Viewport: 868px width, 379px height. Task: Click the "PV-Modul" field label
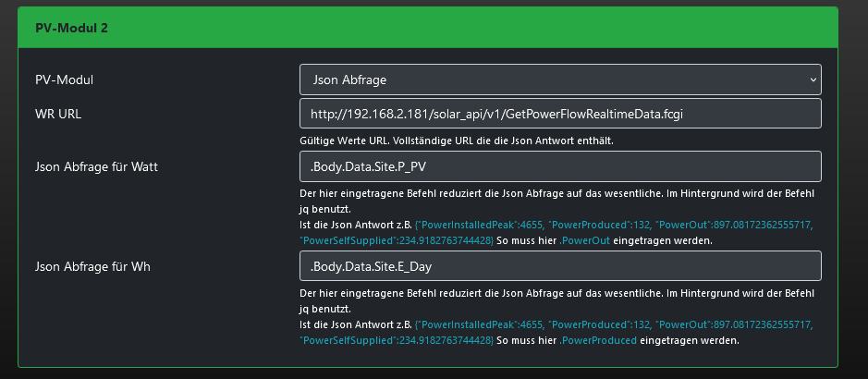(64, 79)
